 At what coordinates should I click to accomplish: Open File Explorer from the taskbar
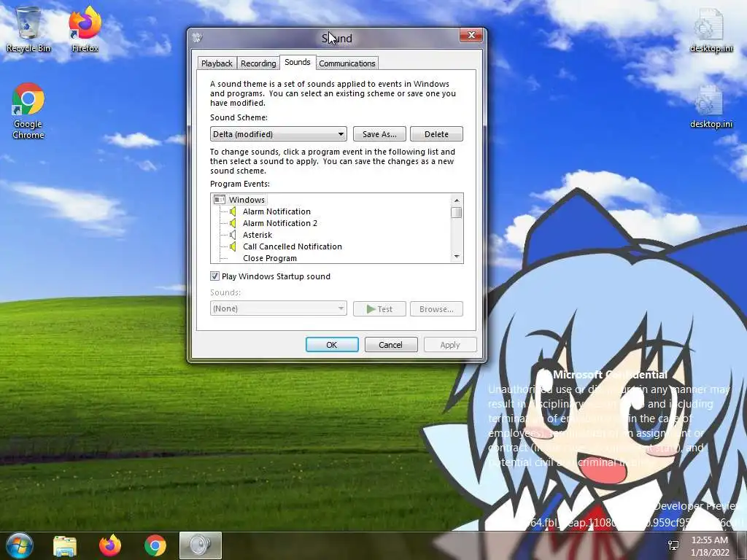[65, 545]
